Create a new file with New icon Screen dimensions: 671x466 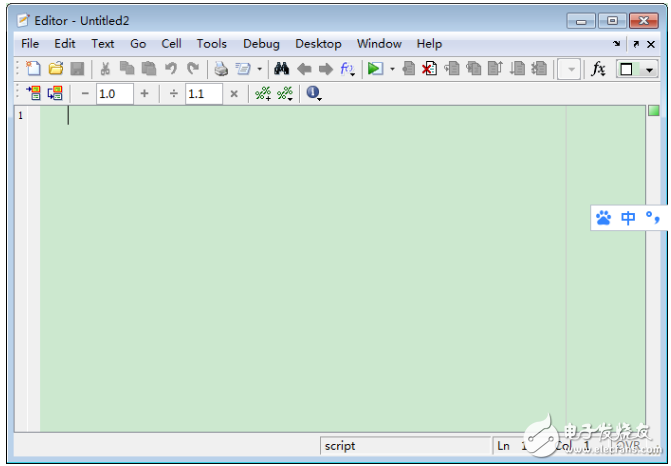tap(34, 69)
